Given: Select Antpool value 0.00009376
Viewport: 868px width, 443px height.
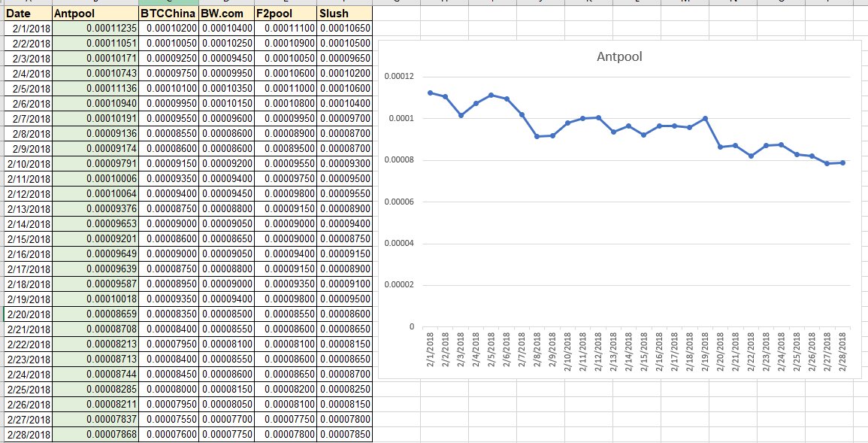Looking at the screenshot, I should coord(95,208).
